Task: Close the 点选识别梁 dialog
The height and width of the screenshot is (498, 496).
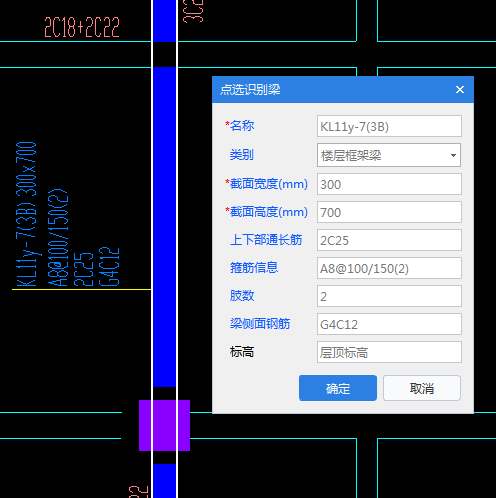Action: pyautogui.click(x=460, y=89)
